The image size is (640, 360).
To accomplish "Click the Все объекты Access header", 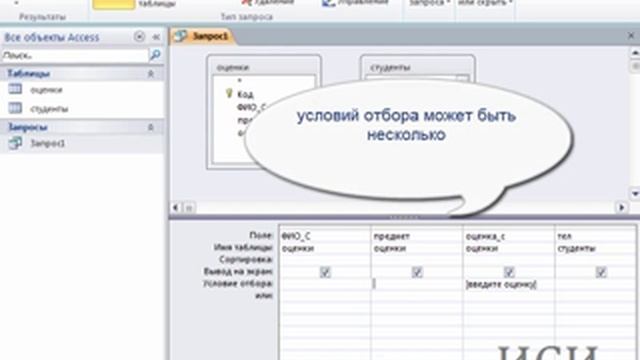I will (52, 37).
